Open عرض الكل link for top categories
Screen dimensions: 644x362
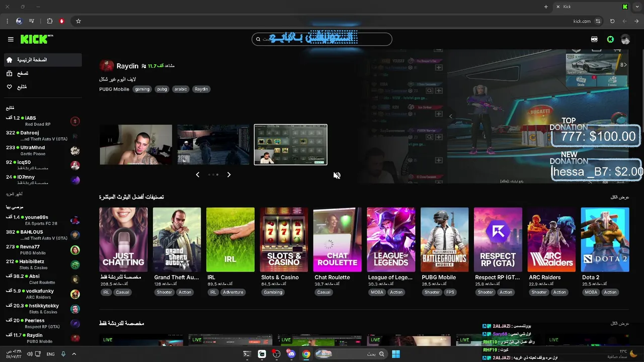620,197
